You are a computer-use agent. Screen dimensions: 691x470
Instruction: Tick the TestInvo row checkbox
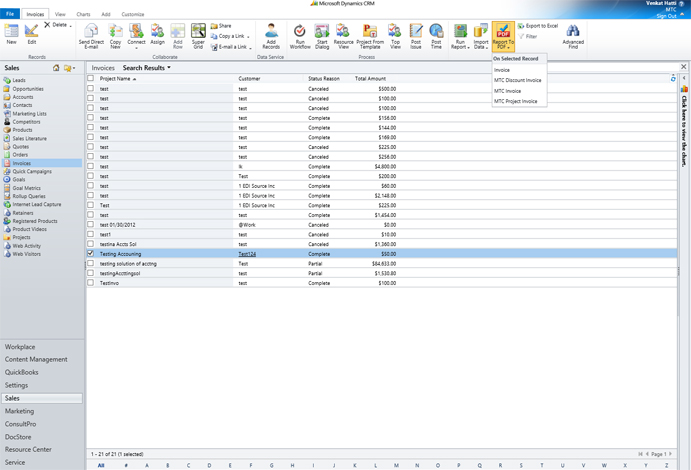[90, 283]
